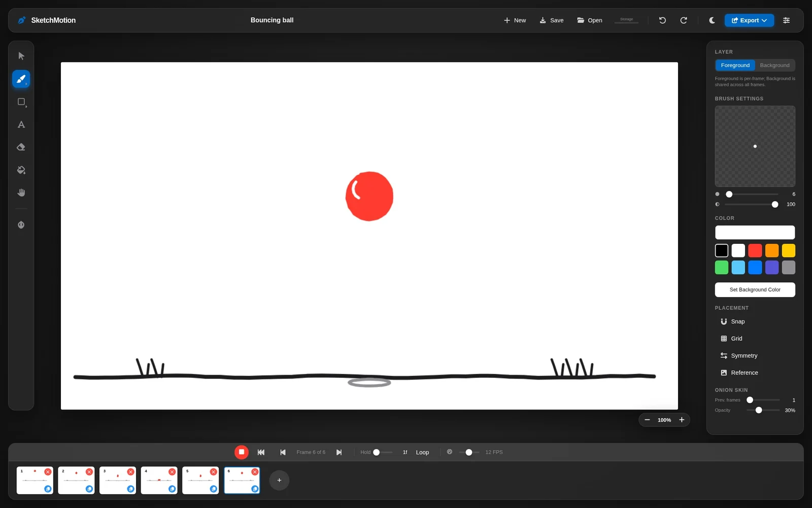This screenshot has width=812, height=508.
Task: Click the onion skin Opacity slider handle
Action: click(759, 410)
